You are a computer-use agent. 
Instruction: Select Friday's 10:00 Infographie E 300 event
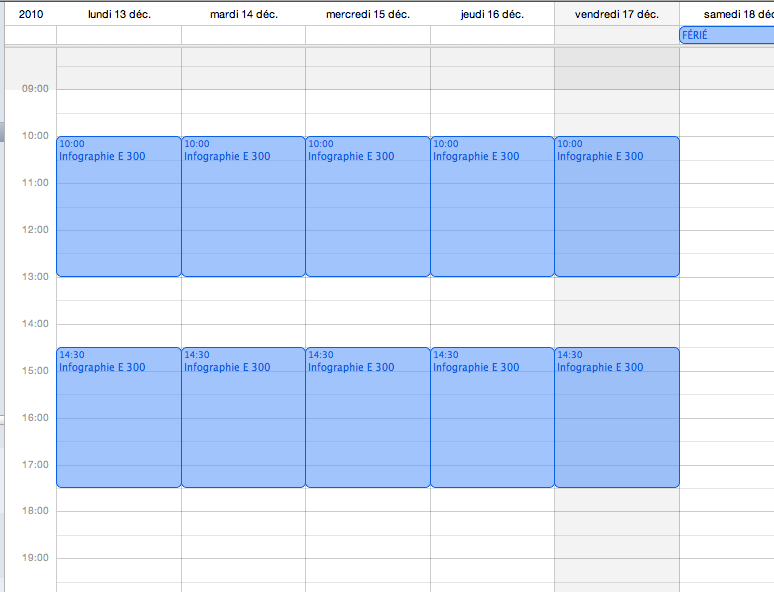pyautogui.click(x=616, y=206)
